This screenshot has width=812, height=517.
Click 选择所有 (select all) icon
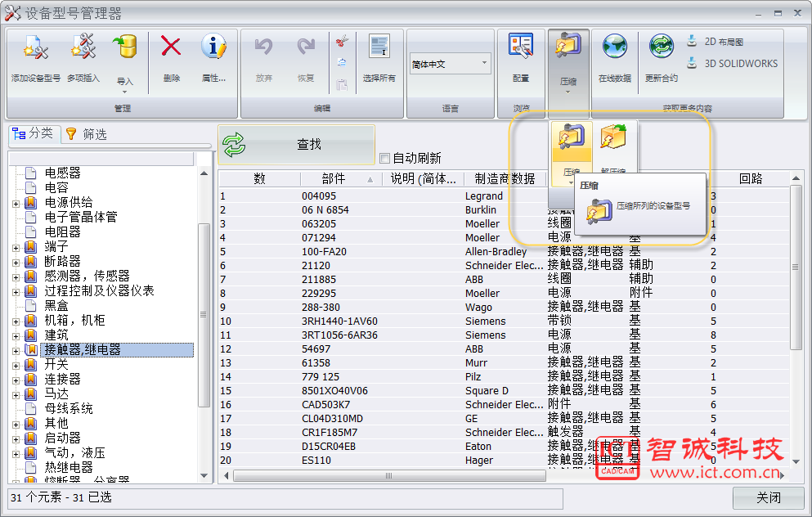(379, 47)
